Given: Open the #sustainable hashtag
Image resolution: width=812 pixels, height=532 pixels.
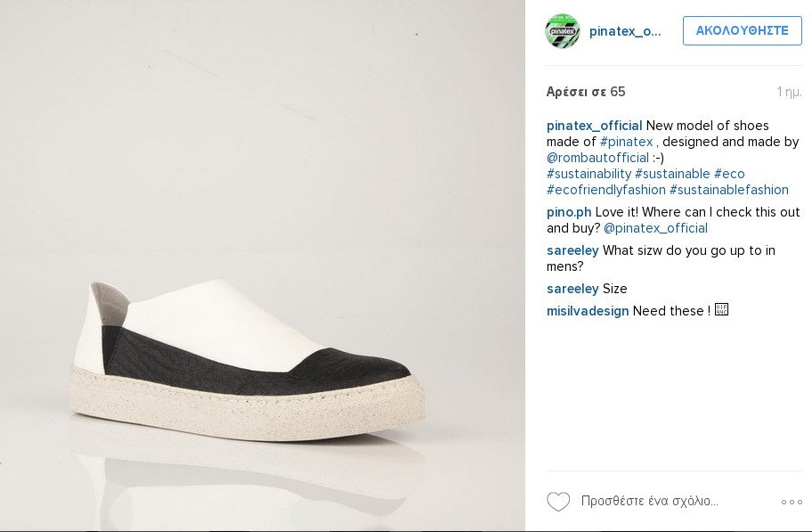Looking at the screenshot, I should tap(672, 174).
